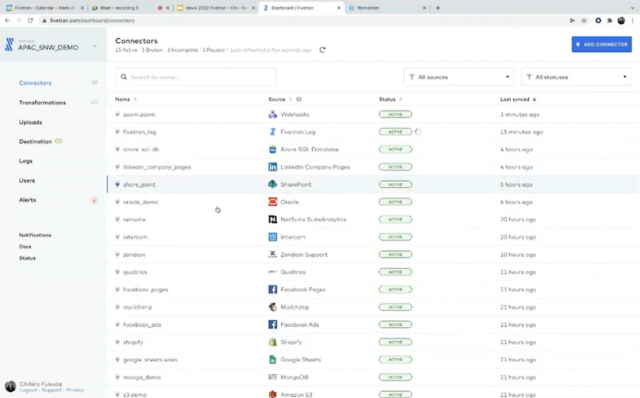Click the Webhooks source icon for zoom.zoom
The image size is (640, 398).
[272, 115]
